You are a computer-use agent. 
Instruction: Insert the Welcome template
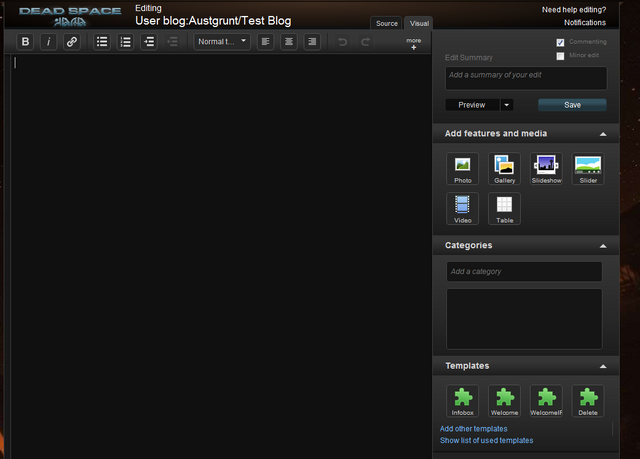coord(504,401)
